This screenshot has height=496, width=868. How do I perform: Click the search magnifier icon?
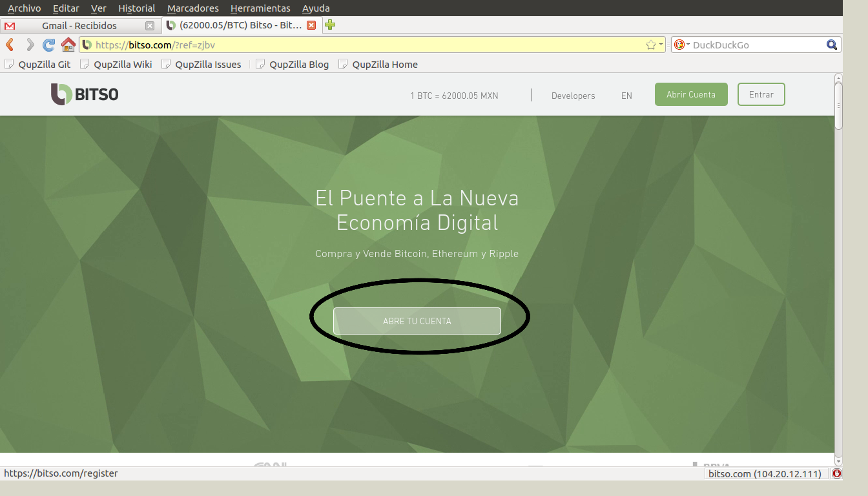click(832, 45)
